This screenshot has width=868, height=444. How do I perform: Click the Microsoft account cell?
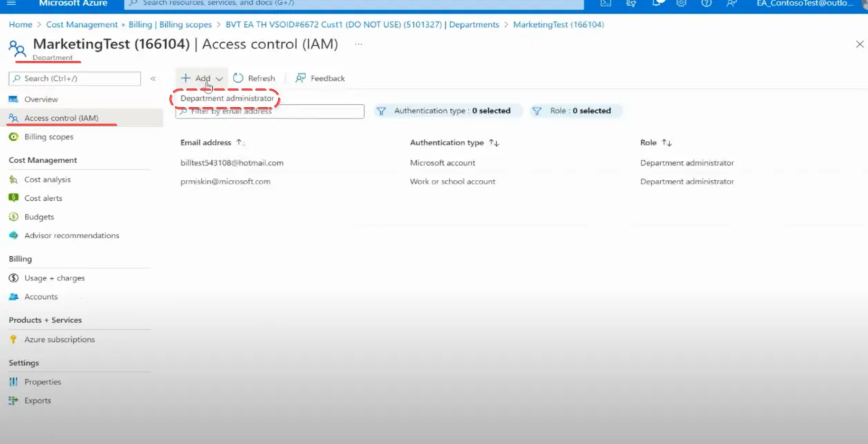tap(442, 163)
